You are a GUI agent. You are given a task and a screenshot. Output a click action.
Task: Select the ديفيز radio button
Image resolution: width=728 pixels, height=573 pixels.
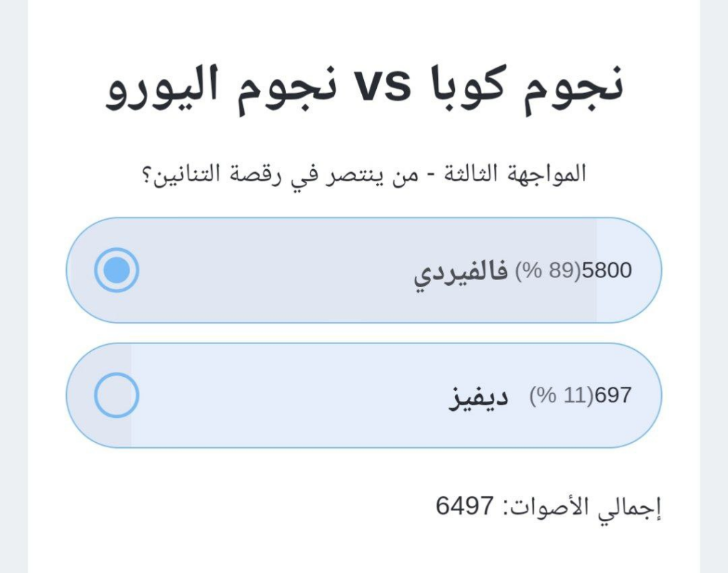[116, 395]
